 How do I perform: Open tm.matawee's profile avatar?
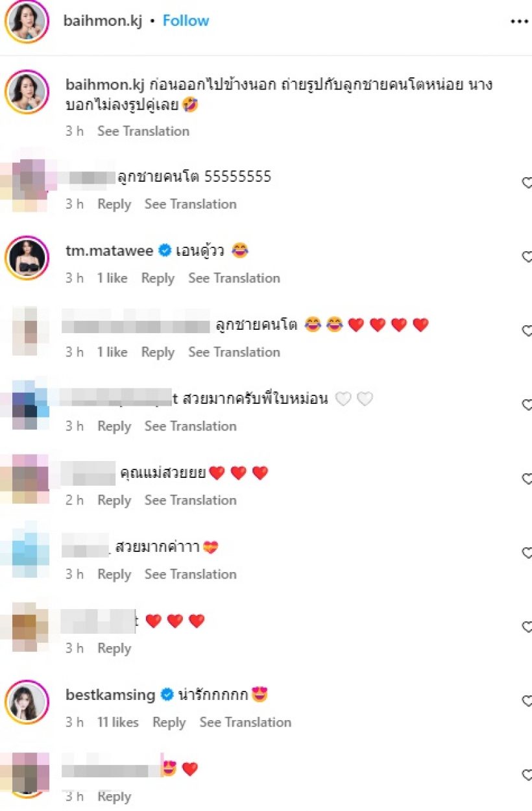pyautogui.click(x=26, y=257)
